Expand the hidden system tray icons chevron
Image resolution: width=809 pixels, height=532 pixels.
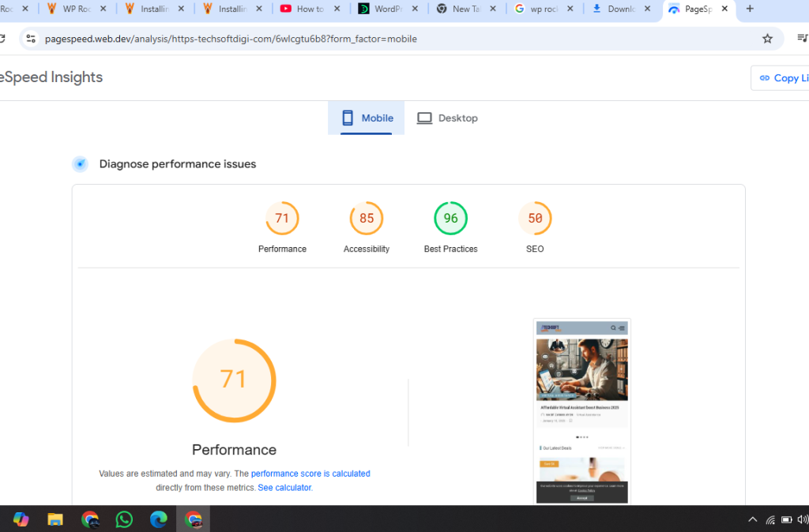(x=752, y=519)
